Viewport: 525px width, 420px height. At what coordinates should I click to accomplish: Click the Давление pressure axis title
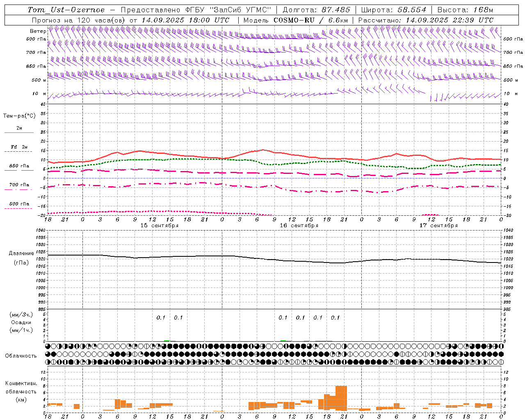(21, 253)
